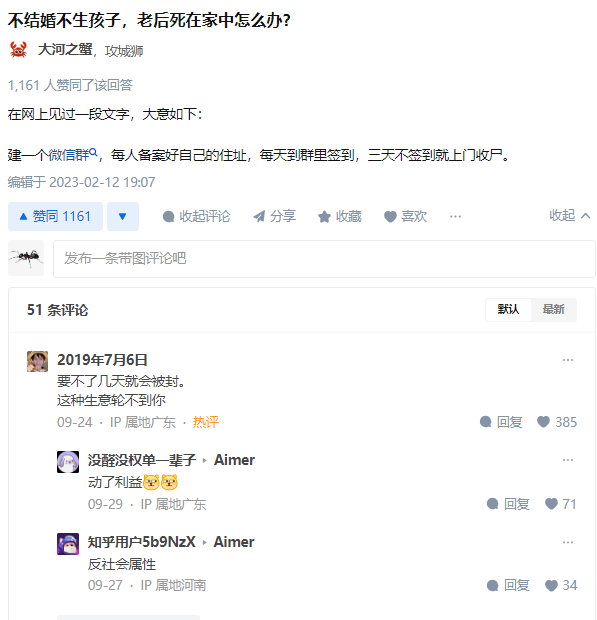Collapse the answer with 收起 chevron
Viewport: 597px width, 620px height.
pyautogui.click(x=570, y=215)
